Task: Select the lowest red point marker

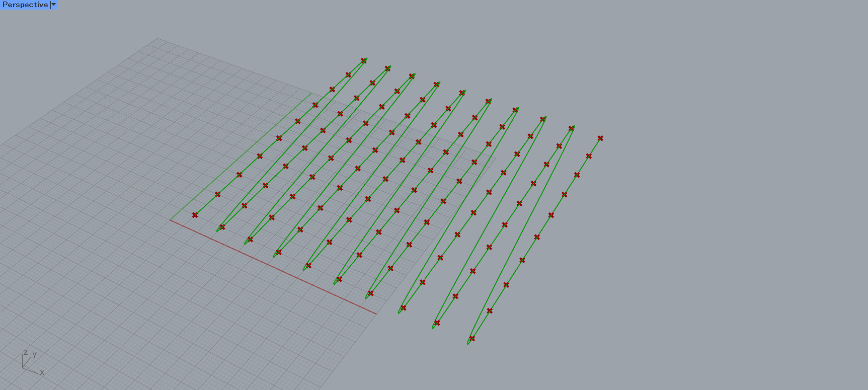Action: click(472, 338)
